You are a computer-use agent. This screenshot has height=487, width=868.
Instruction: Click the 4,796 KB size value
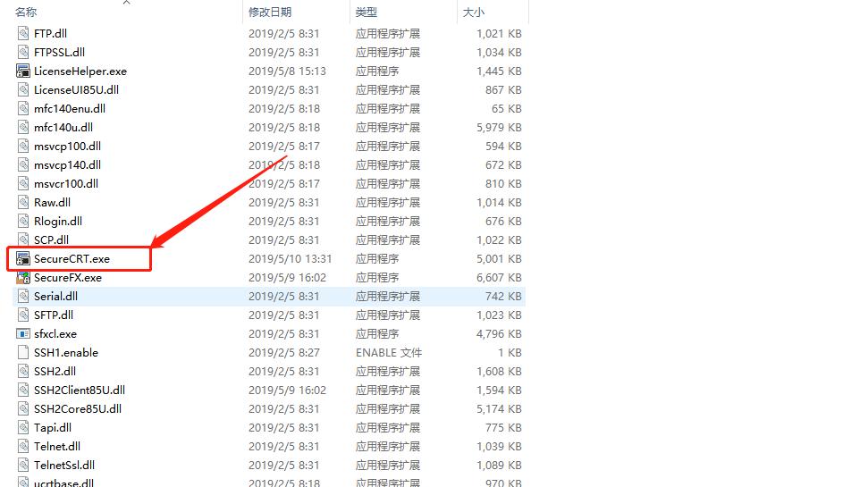499,333
